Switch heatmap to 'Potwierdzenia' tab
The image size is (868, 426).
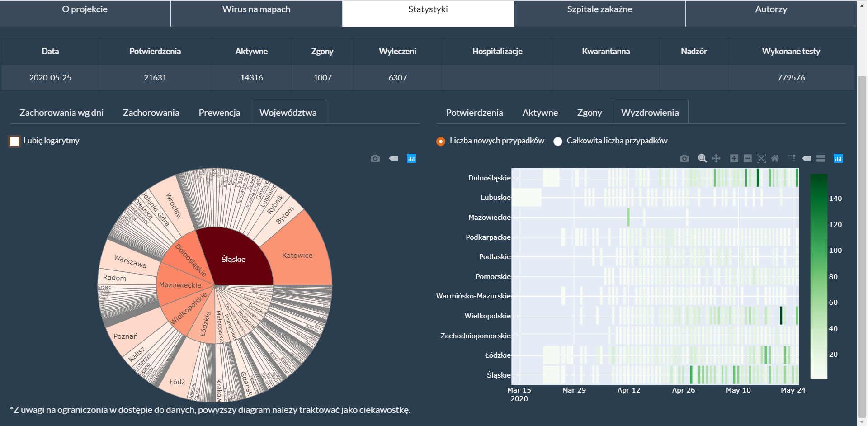click(x=474, y=112)
